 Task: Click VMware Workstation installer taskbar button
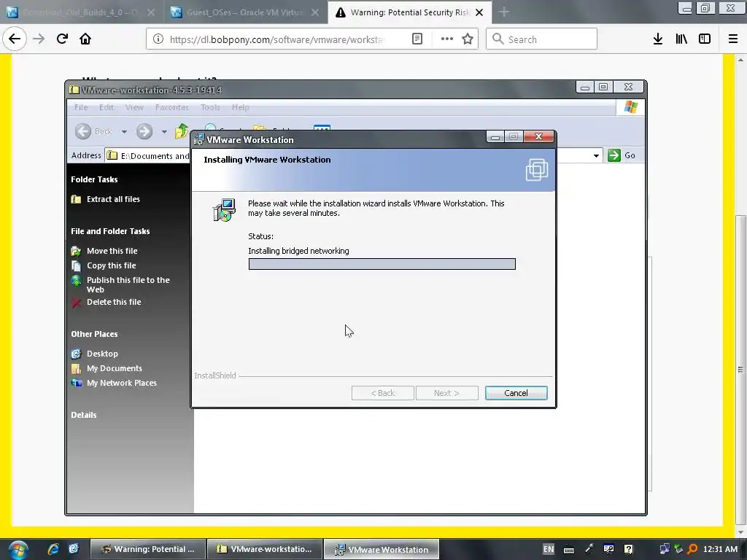point(381,549)
